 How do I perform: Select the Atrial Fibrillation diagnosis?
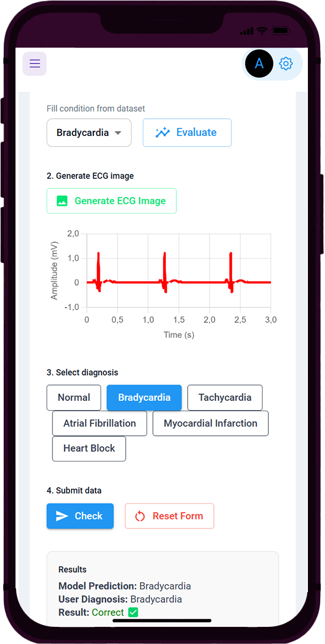[99, 423]
